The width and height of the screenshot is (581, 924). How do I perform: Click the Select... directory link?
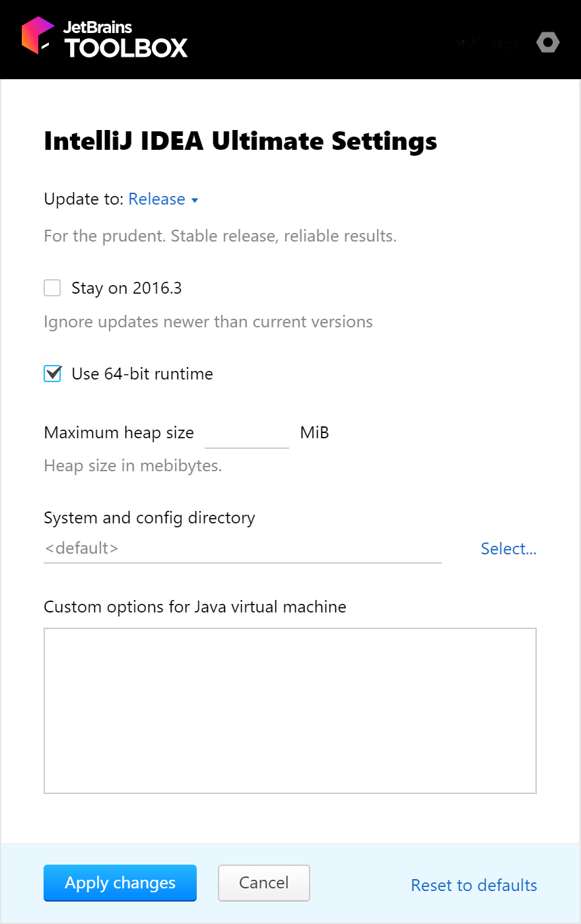click(508, 548)
